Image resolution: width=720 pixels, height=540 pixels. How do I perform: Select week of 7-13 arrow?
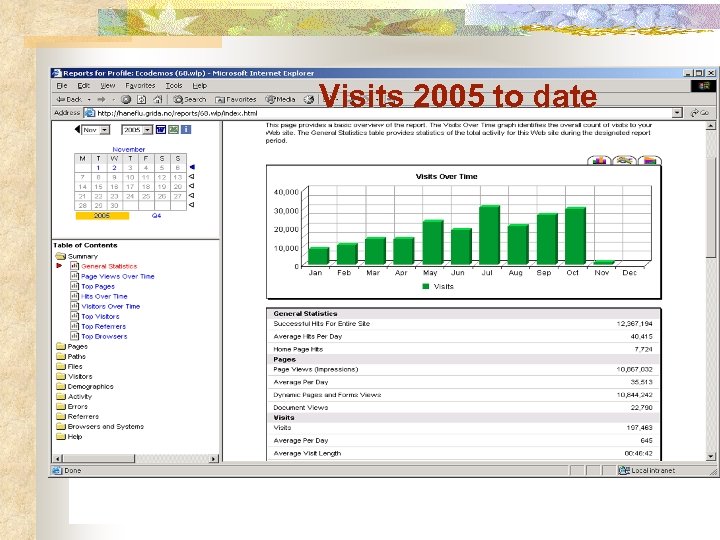click(192, 177)
